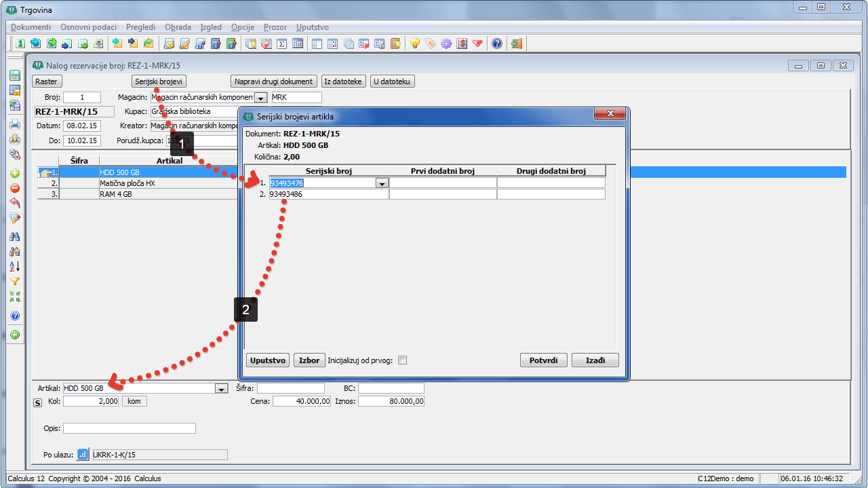Open the Serijski broj dropdown in row 1
The image size is (868, 488).
point(382,183)
